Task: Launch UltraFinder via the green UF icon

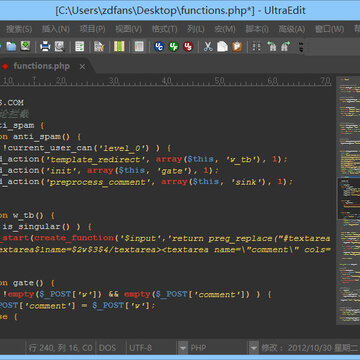Action: (x=173, y=46)
